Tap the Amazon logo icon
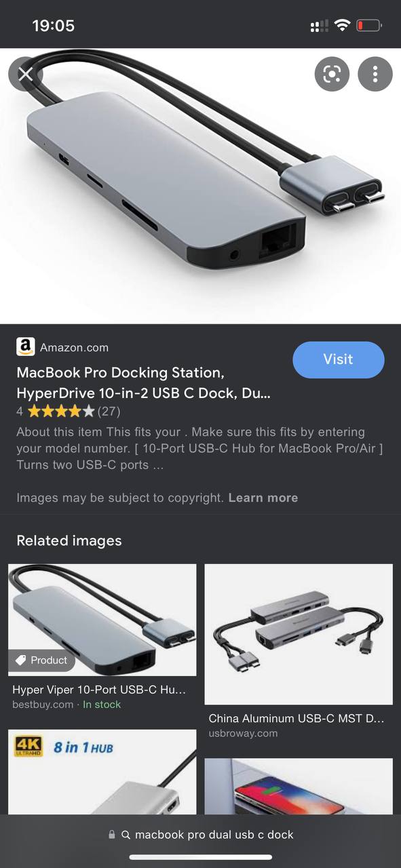 coord(26,347)
